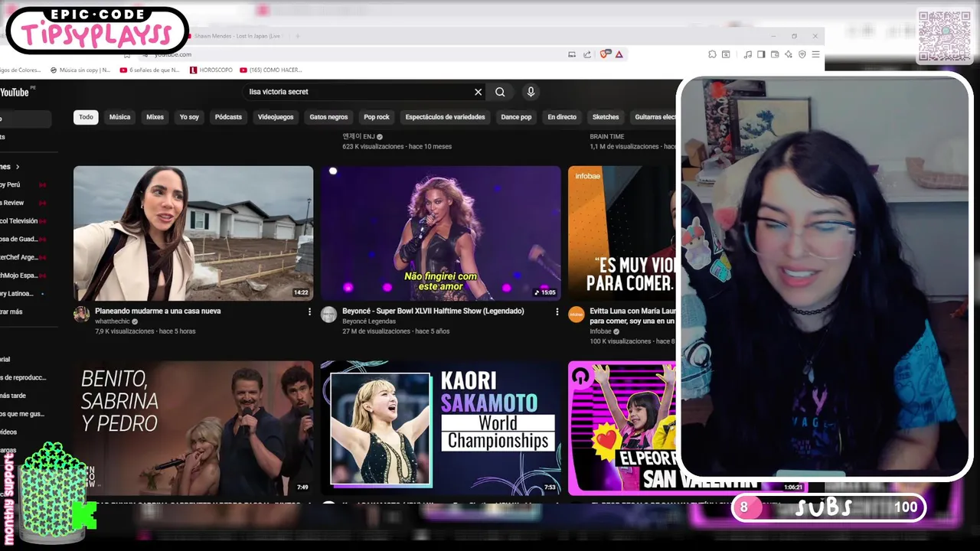980x551 pixels.
Task: Open a new browser tab with plus
Action: [298, 36]
